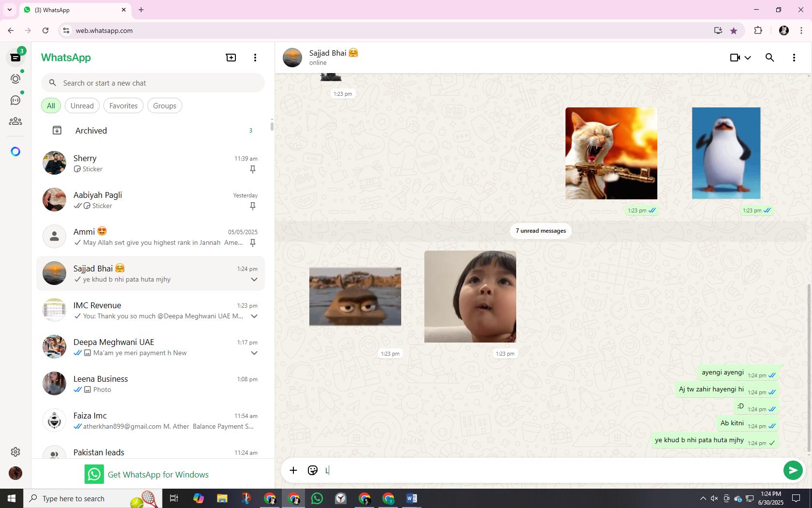The image size is (812, 508).
Task: Open IMC Revenue chat dropdown chevron
Action: 254,316
